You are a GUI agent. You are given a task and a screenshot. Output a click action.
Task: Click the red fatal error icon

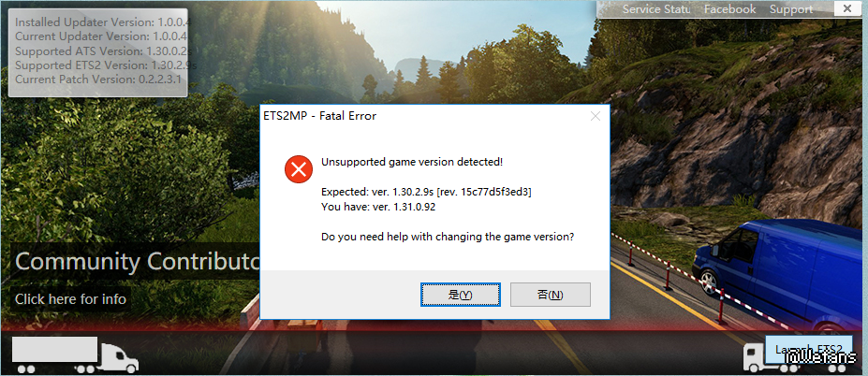pos(299,169)
